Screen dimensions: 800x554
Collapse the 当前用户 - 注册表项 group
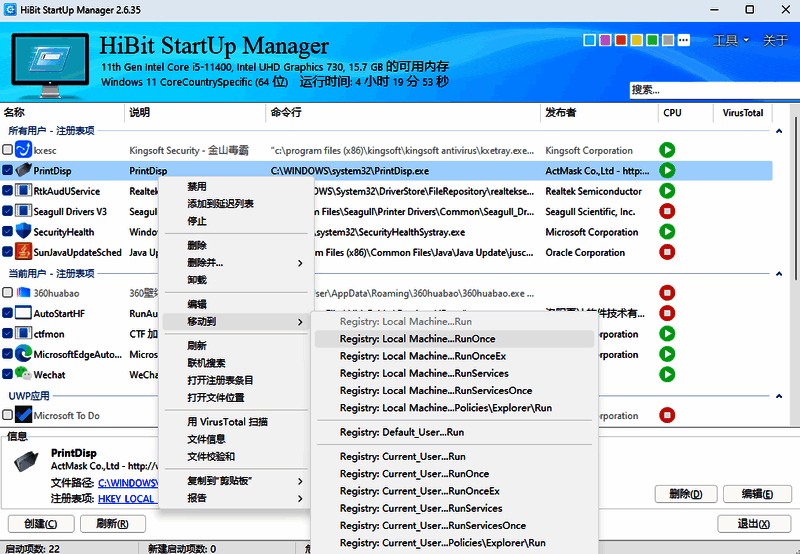[779, 274]
